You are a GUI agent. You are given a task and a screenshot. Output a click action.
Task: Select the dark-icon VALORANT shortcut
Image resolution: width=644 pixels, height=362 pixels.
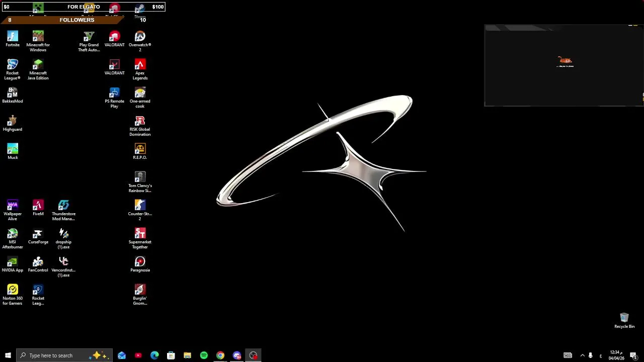114,67
